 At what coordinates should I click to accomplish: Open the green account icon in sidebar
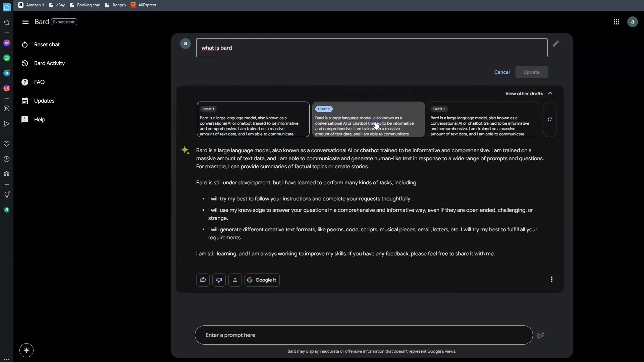pos(7,210)
